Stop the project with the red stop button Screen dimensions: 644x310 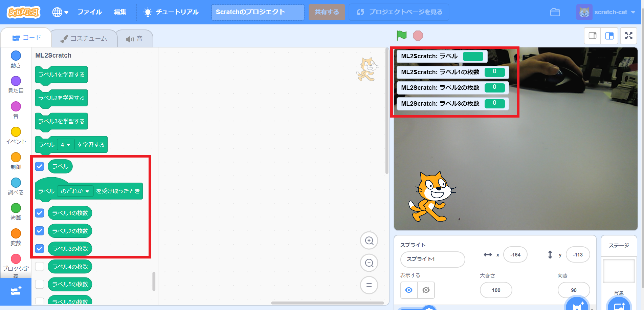418,36
